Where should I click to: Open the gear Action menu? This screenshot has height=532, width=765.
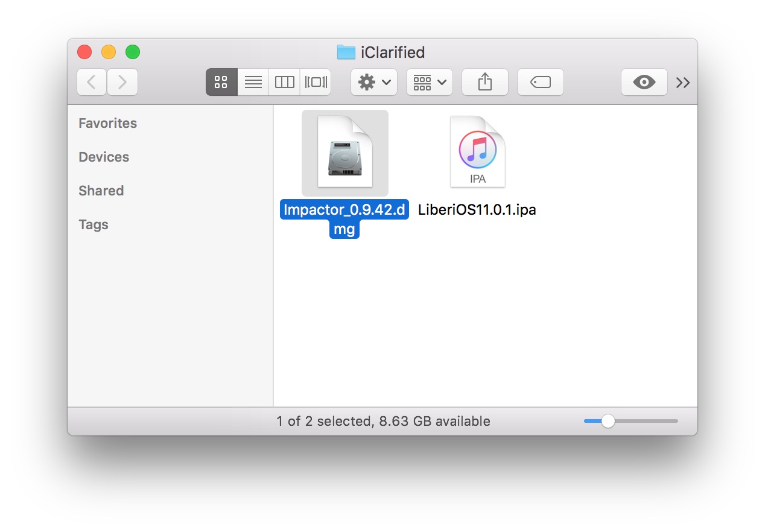[x=374, y=82]
